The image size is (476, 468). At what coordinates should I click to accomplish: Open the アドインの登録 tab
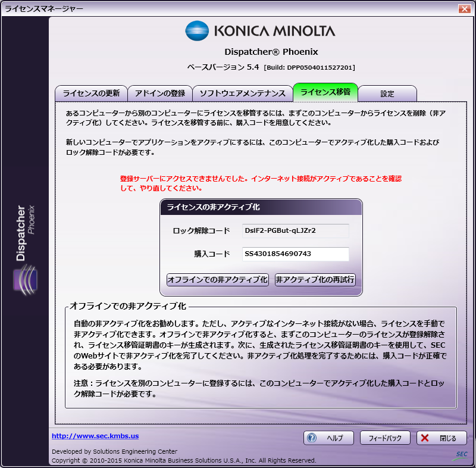pyautogui.click(x=160, y=93)
